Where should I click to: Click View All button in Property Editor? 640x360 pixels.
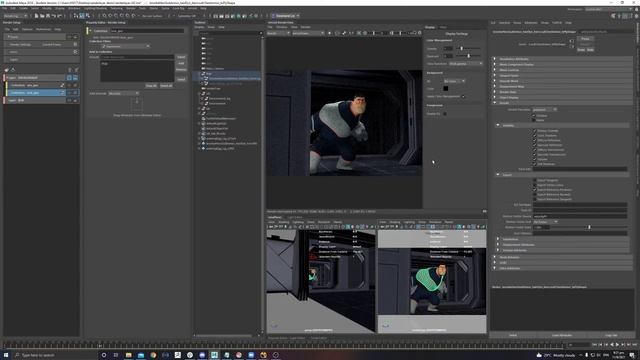click(x=151, y=86)
